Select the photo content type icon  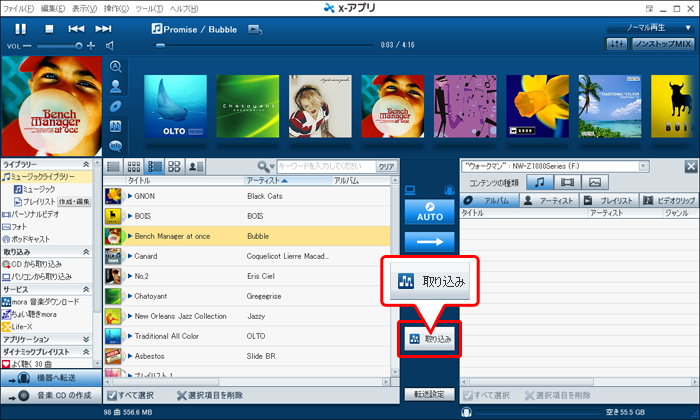594,182
